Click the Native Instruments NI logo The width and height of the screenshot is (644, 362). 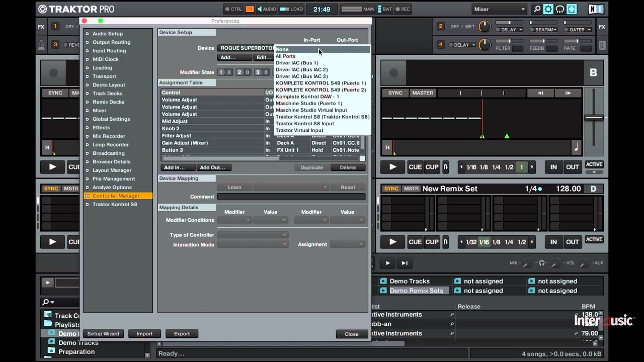[x=597, y=9]
